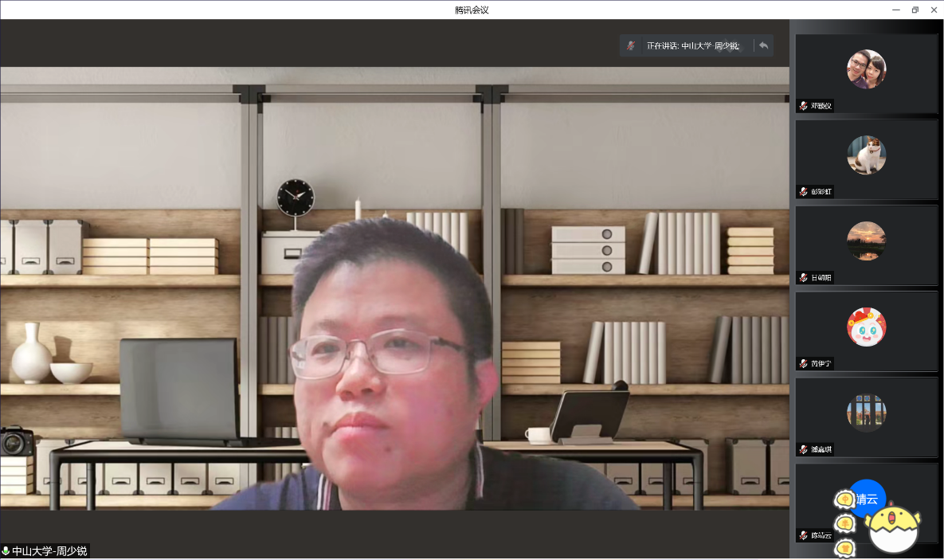The image size is (944, 560).
Task: Click muted mic icon next to 邓颖仪
Action: [804, 106]
